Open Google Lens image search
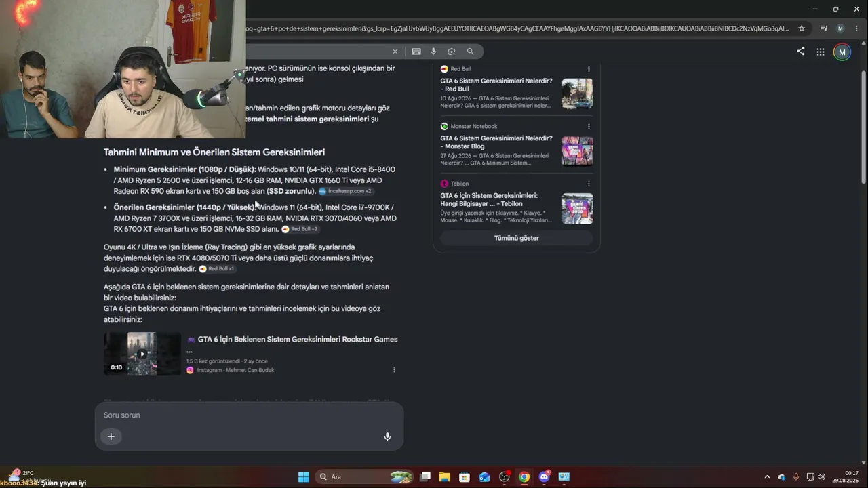This screenshot has height=488, width=868. (x=452, y=52)
